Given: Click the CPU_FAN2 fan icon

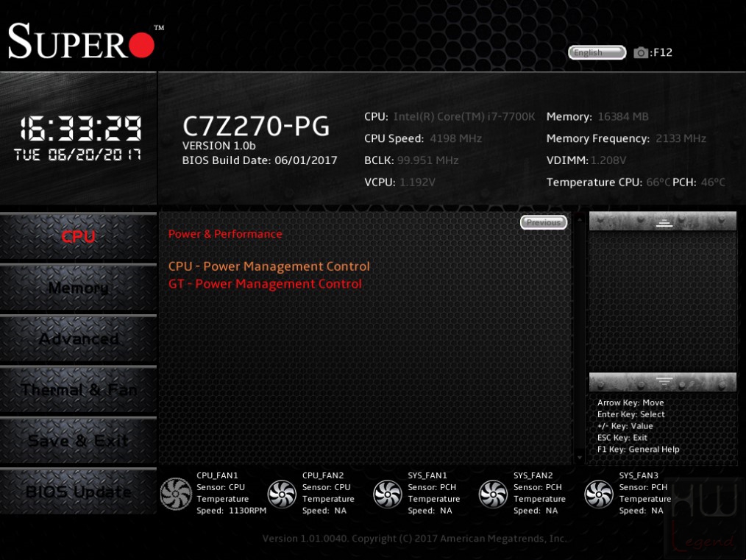Looking at the screenshot, I should (x=282, y=493).
